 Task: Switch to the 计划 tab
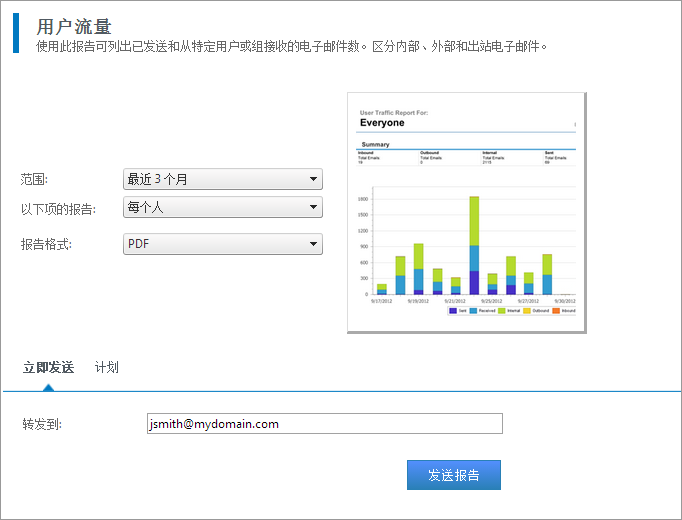pyautogui.click(x=107, y=367)
